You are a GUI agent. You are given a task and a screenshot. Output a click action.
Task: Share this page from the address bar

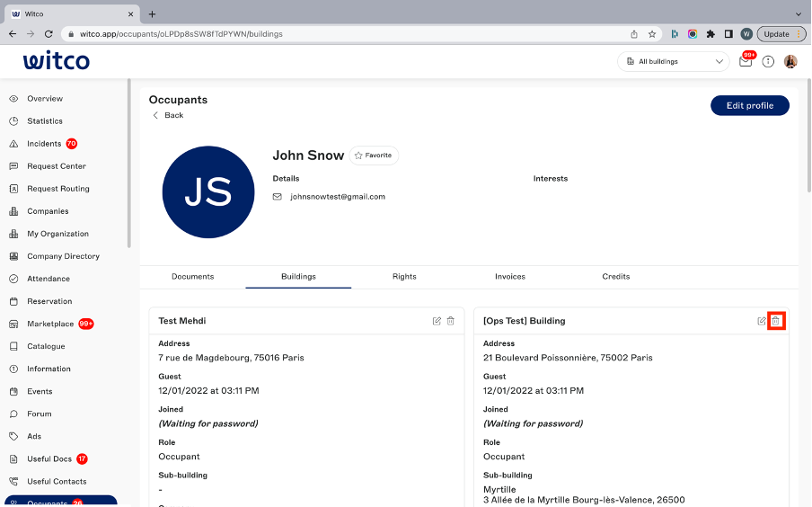(x=634, y=34)
